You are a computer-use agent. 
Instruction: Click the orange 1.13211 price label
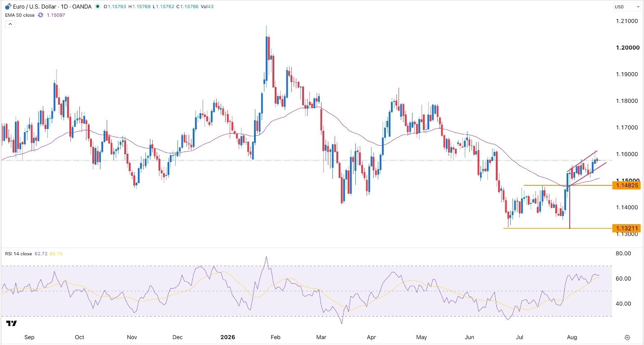[626, 229]
